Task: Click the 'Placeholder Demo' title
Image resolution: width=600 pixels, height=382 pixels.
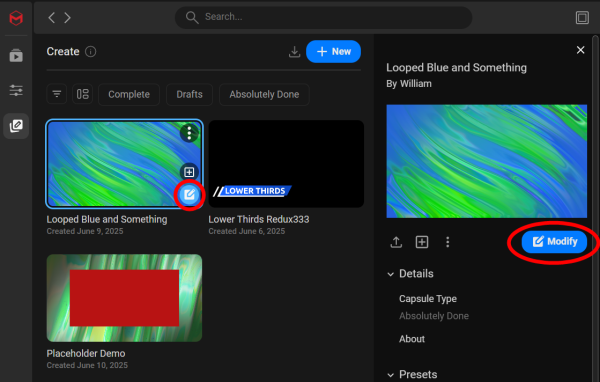Action: 86,353
